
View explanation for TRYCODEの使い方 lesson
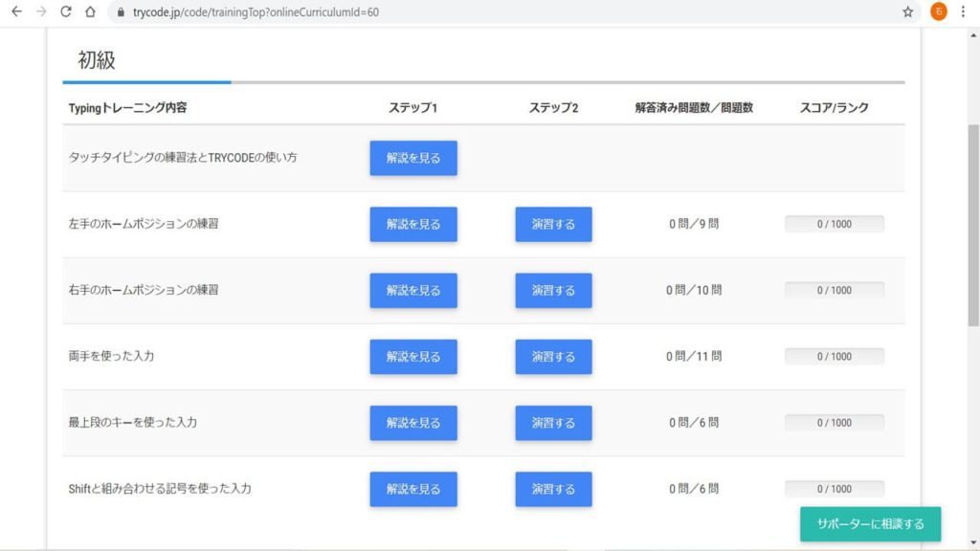pyautogui.click(x=413, y=158)
